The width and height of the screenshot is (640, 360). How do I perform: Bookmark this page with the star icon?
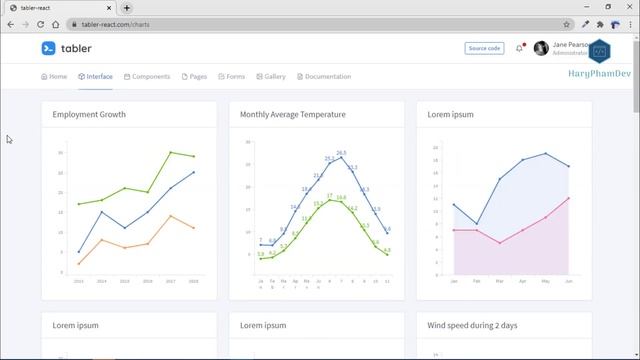[567, 24]
